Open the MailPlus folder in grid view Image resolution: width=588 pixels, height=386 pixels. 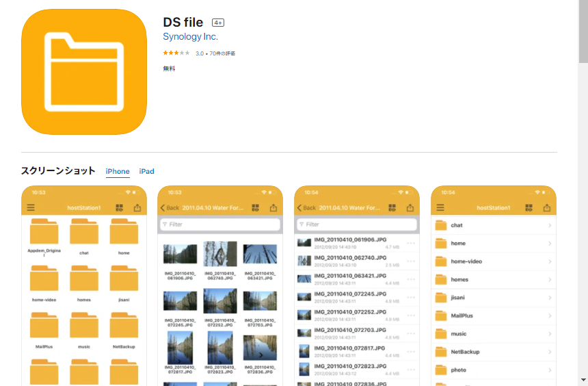[44, 325]
